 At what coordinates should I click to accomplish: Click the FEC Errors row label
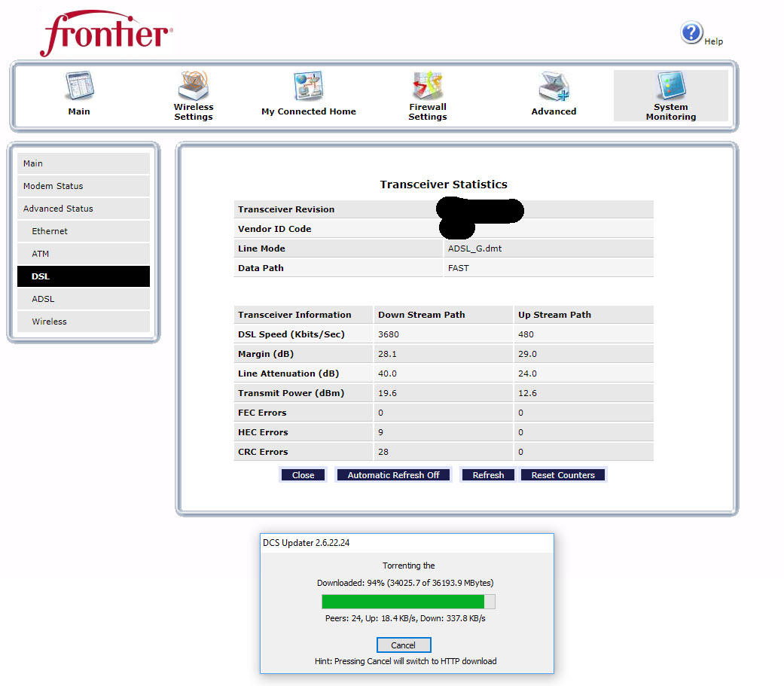[x=262, y=413]
